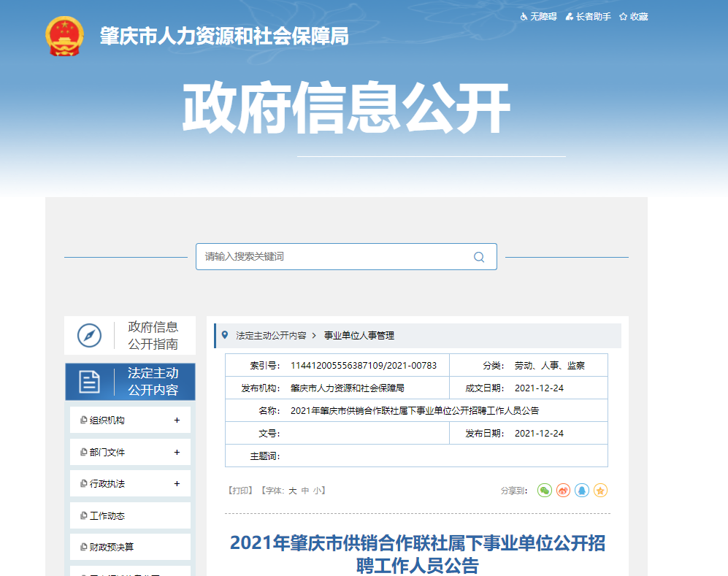Share the article to WeChat
728x576 pixels.
pos(544,490)
